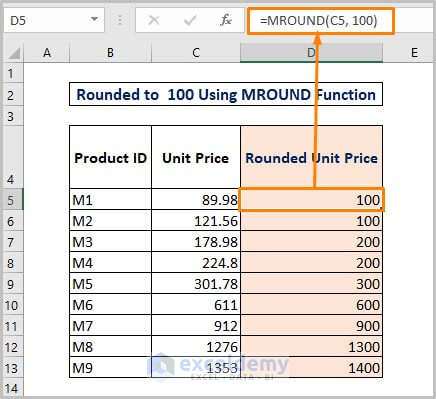
Task: Select row 9 header
Action: click(13, 283)
